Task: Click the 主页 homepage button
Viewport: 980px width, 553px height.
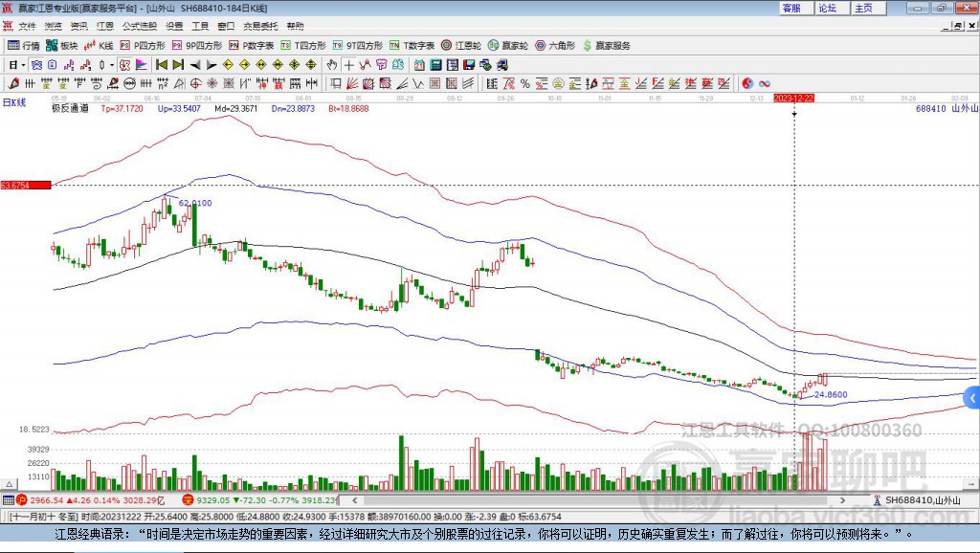Action: tap(868, 8)
